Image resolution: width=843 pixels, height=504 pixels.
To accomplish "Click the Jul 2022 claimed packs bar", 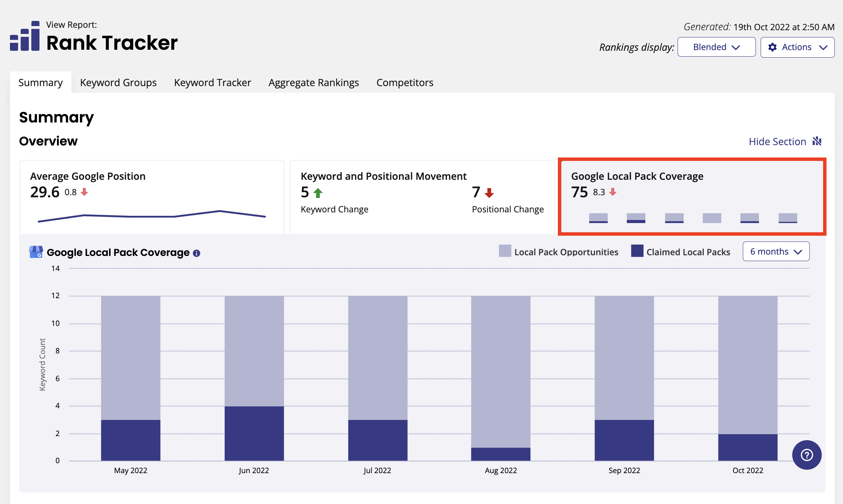I will coord(378,440).
